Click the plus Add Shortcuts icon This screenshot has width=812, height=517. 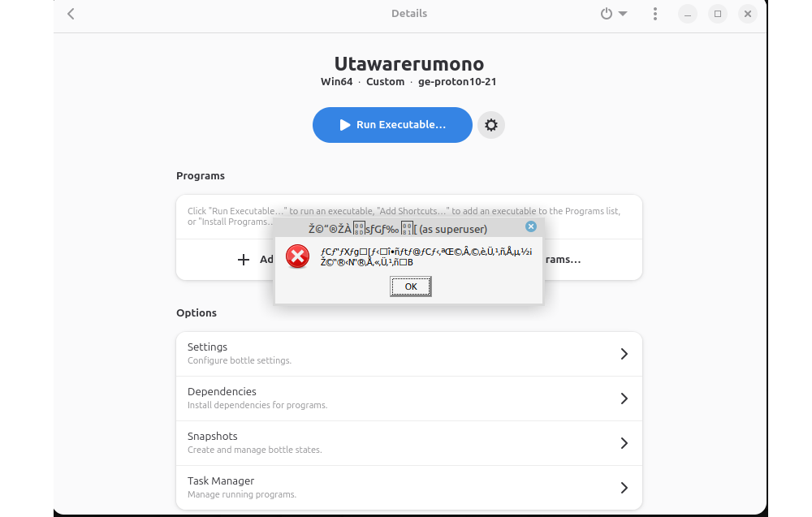coord(244,260)
